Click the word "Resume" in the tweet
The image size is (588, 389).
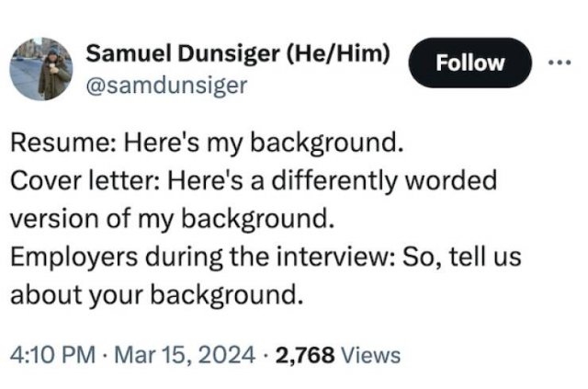point(53,144)
